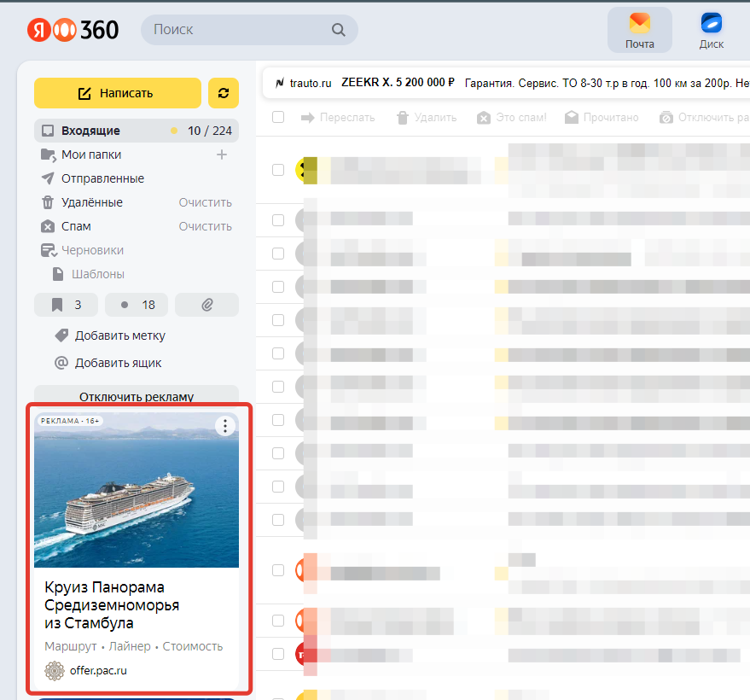Click the Написать compose button

click(x=118, y=93)
